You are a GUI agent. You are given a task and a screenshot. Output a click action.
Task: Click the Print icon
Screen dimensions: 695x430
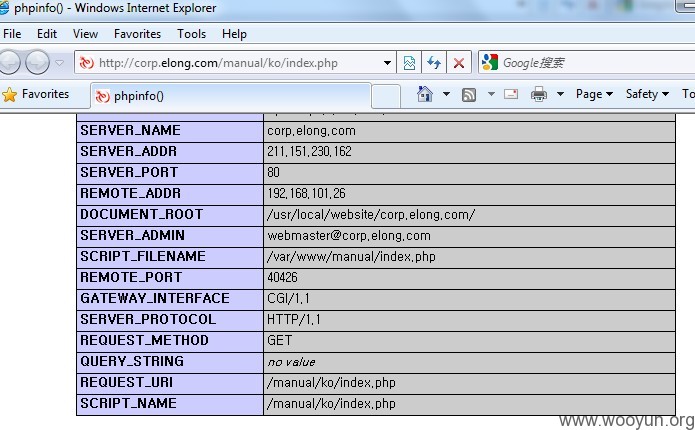pos(539,94)
